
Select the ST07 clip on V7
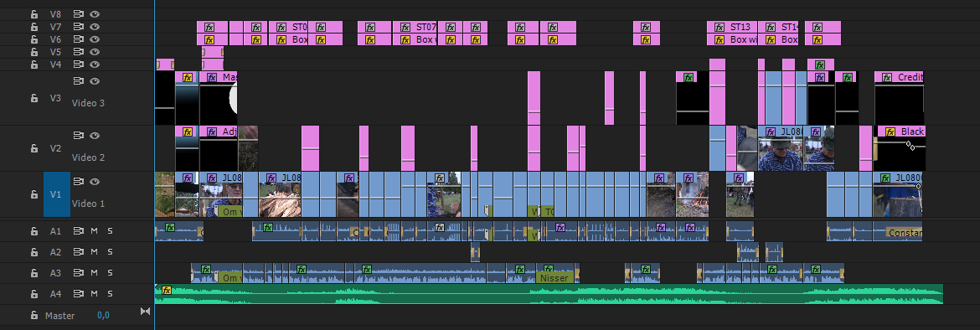pos(415,27)
